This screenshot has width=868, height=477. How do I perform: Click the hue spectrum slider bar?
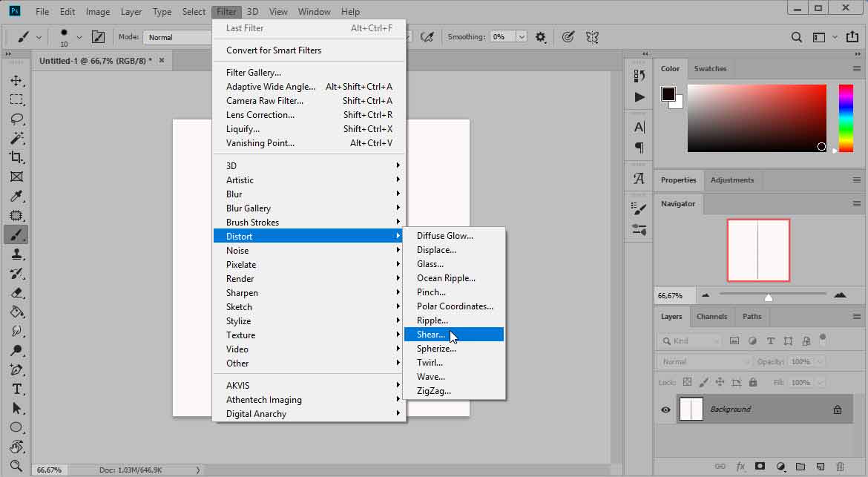[x=846, y=117]
